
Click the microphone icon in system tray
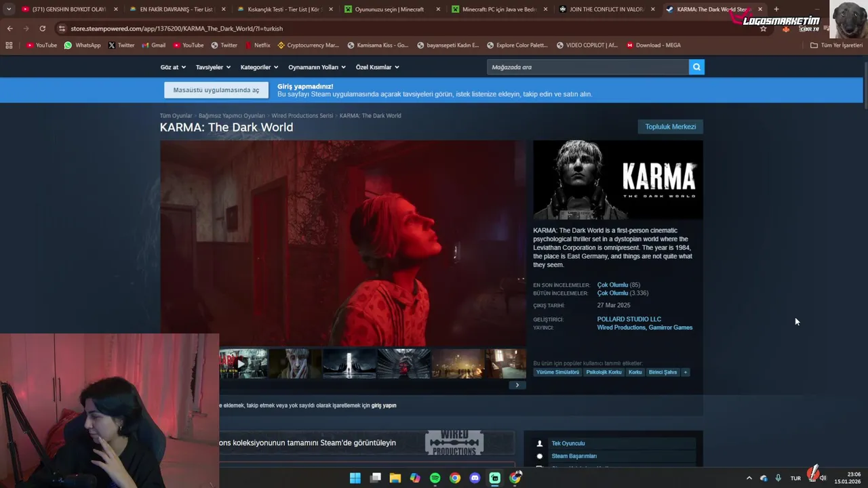coord(778,478)
